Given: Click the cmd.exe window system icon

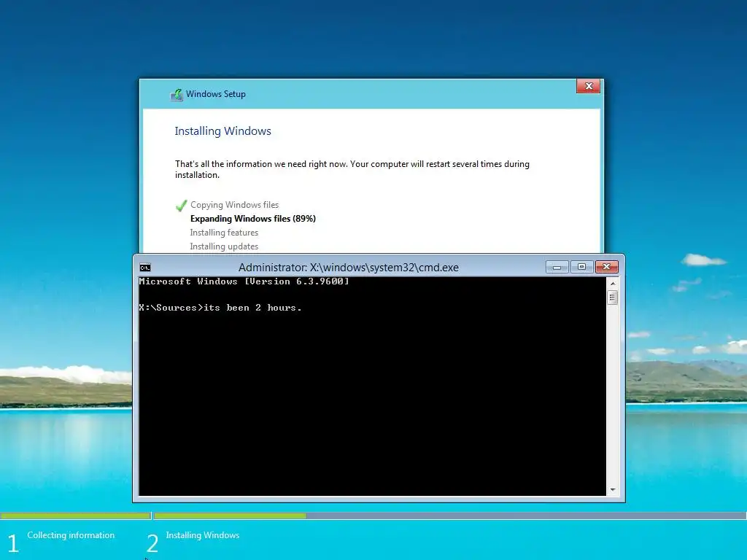Looking at the screenshot, I should coord(145,268).
